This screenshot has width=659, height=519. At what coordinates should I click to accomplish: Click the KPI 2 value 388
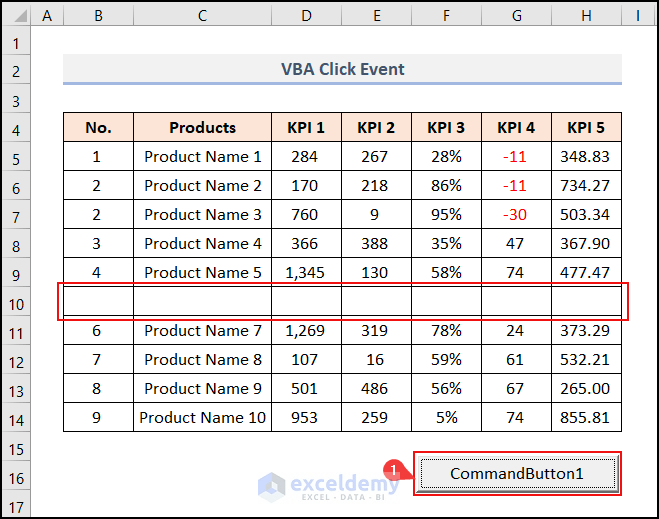click(377, 243)
